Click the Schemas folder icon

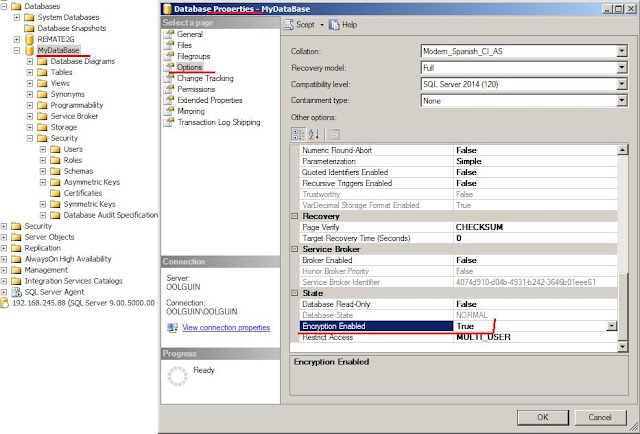(x=56, y=171)
